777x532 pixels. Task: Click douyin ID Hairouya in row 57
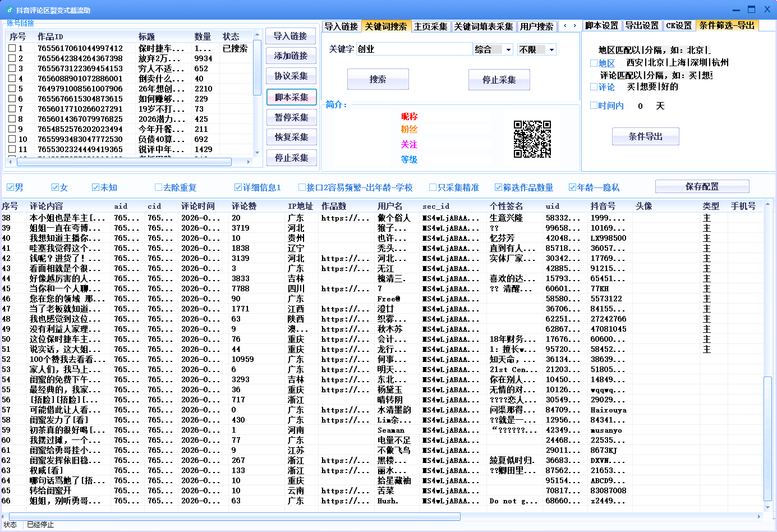point(609,410)
